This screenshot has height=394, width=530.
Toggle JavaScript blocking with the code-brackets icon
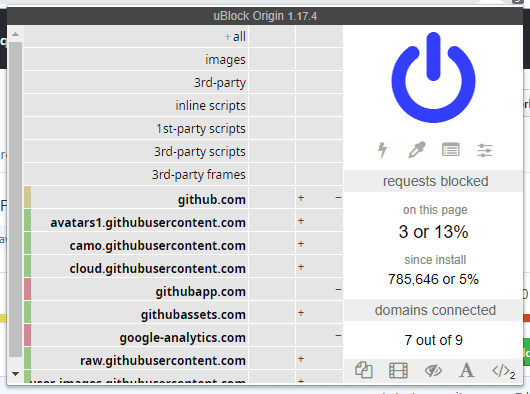pyautogui.click(x=504, y=371)
